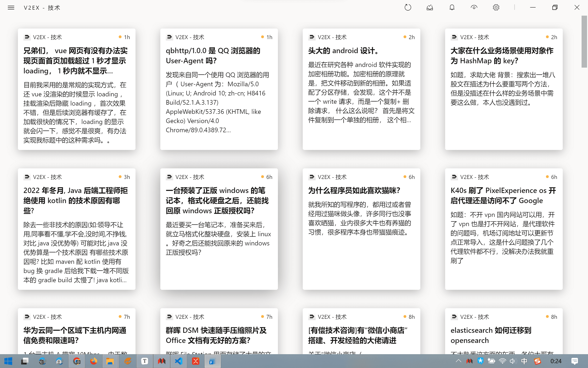Open article 预装正版 windows 笔记本格式化硬盘
588x368 pixels.
219,229
